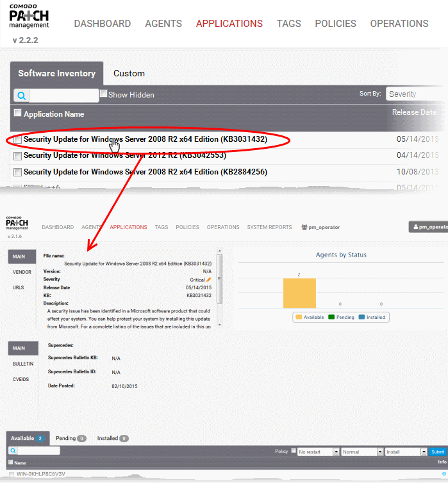Image resolution: width=448 pixels, height=483 pixels.
Task: Click the pm_operator user button in the header's end
Action: pos(428,226)
